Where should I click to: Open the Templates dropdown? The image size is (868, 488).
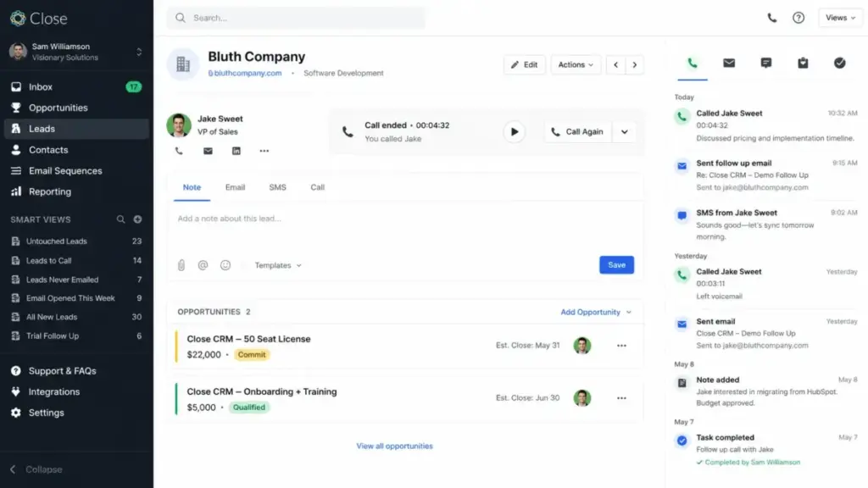pyautogui.click(x=278, y=265)
